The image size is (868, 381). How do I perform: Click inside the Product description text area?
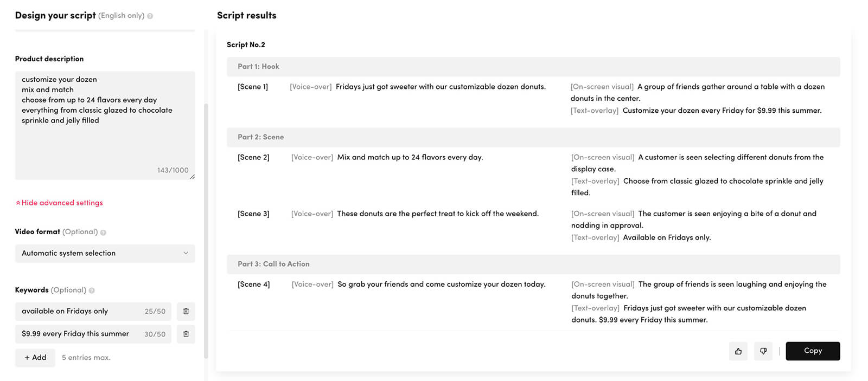[x=105, y=125]
